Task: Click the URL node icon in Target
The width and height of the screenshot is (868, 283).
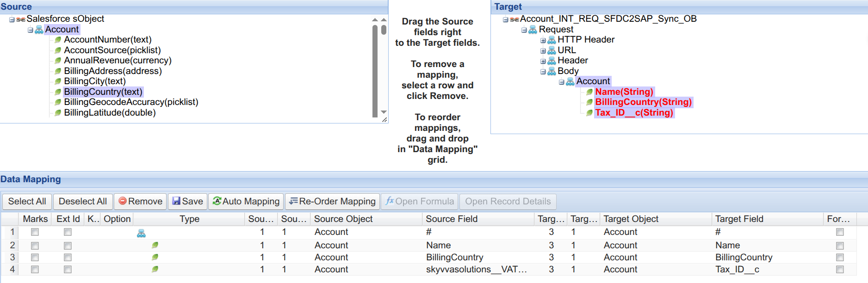Action: point(552,50)
